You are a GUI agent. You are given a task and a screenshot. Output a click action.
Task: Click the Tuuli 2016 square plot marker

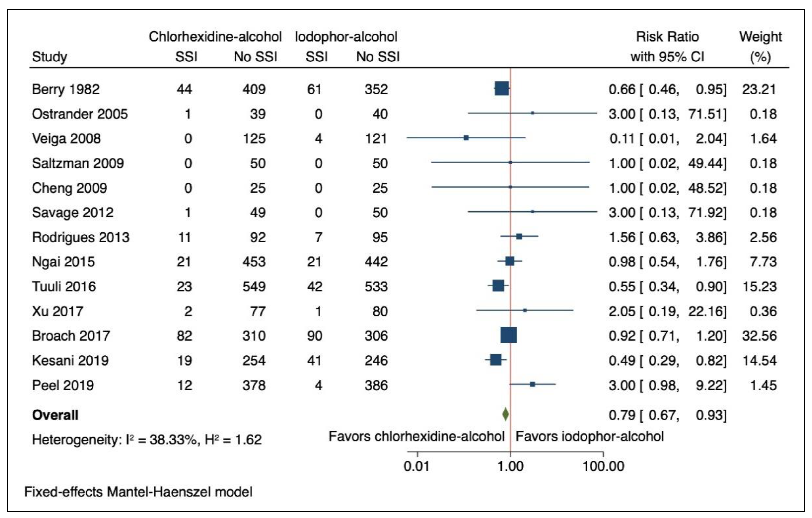(498, 286)
